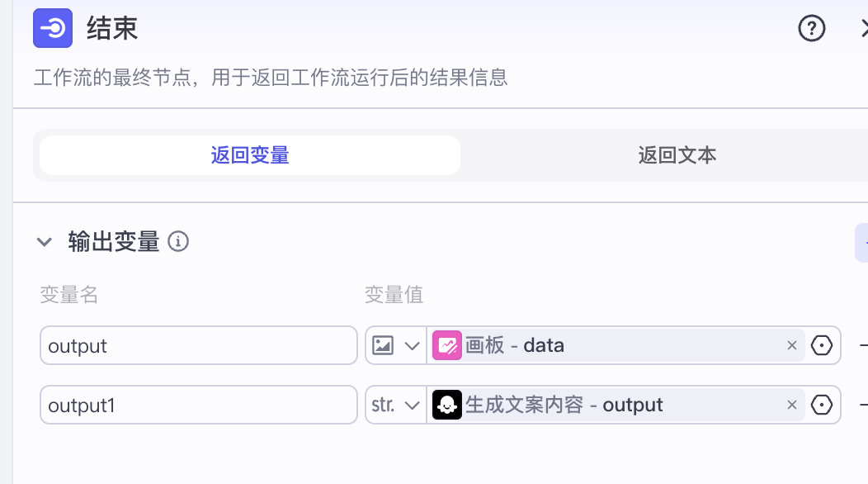Click the 输出变量 section title

pyautogui.click(x=113, y=242)
